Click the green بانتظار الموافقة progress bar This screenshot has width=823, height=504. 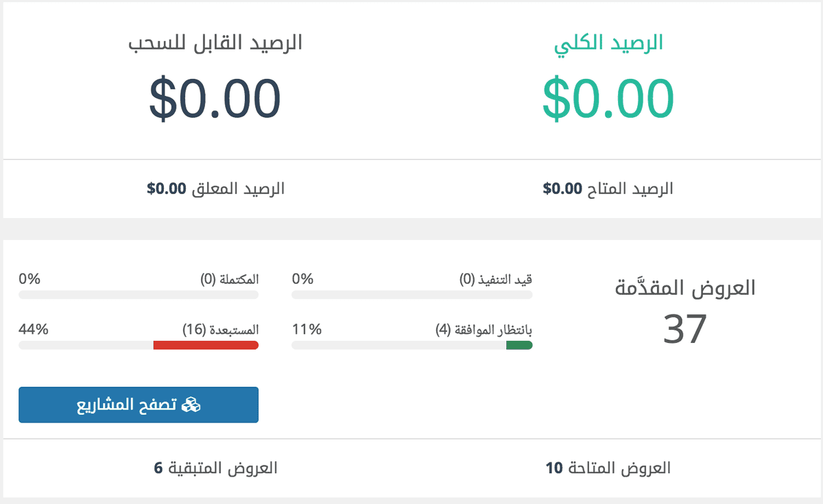[x=519, y=345]
